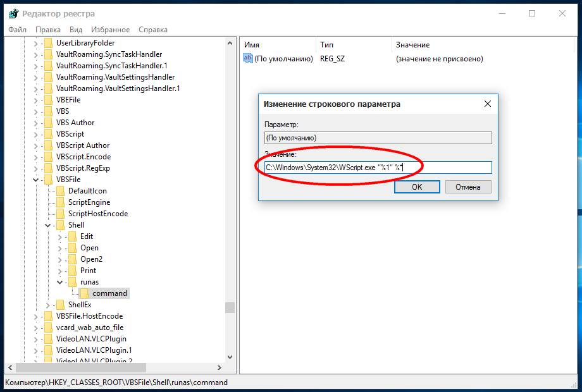Click the VaultRoaming.SyncTaskHandler folder icon
This screenshot has width=582, height=392.
[48, 54]
